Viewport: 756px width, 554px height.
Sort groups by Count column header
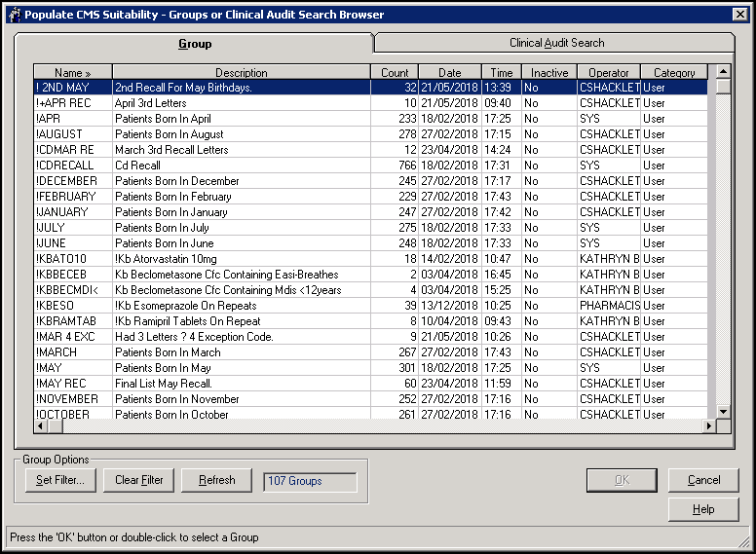click(395, 73)
